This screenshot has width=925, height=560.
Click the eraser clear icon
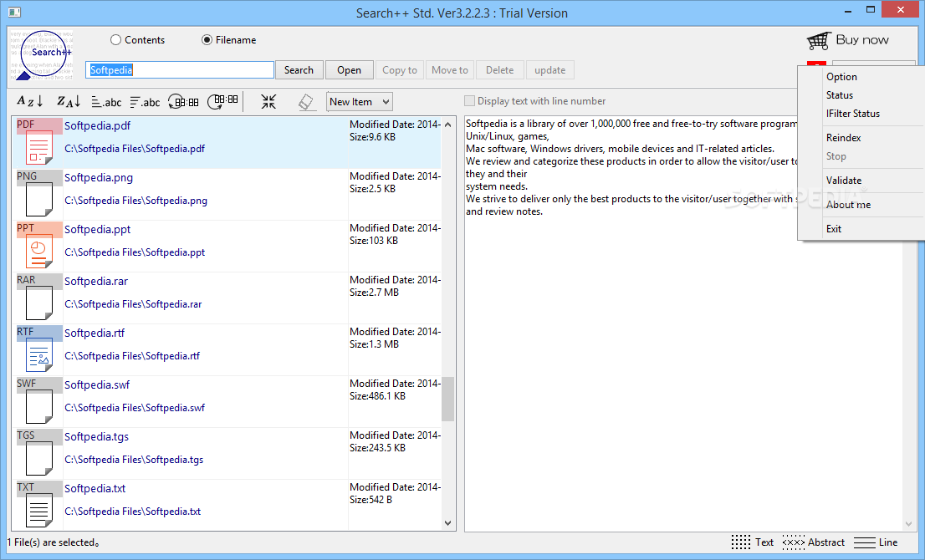(x=305, y=102)
